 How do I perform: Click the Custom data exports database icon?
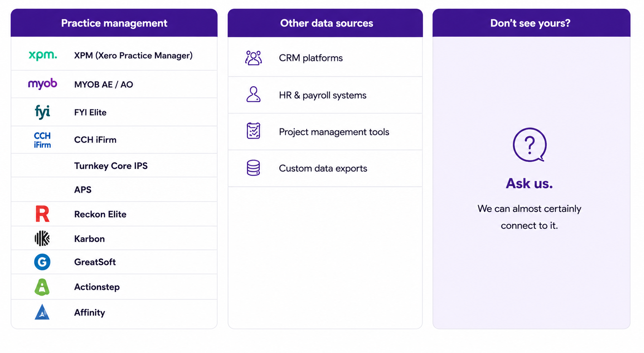click(253, 168)
